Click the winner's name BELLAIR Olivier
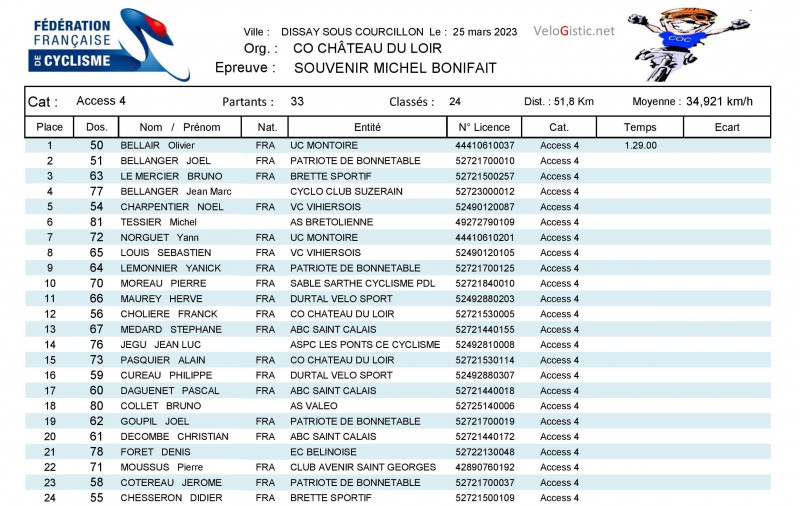Screen dimensions: 800x506 pos(157,146)
